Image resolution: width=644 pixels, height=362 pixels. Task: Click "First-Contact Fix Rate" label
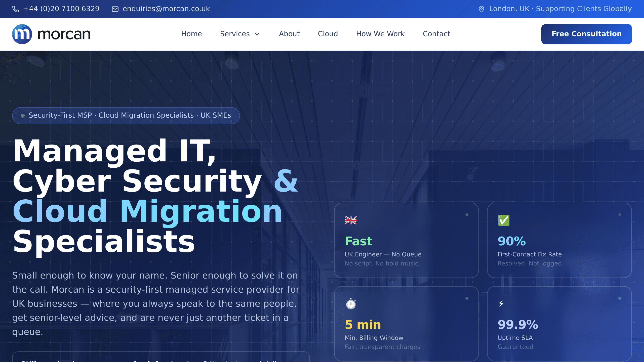pos(530,254)
